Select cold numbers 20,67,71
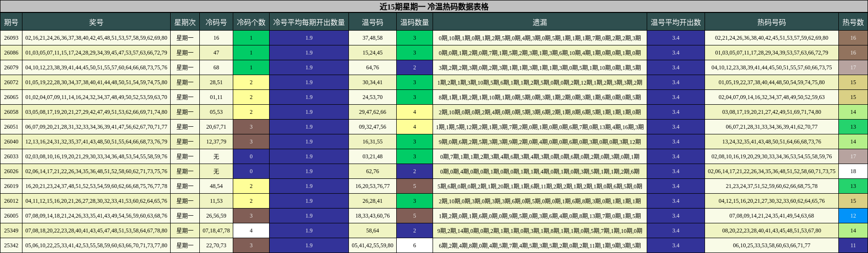The width and height of the screenshot is (868, 253). coord(216,127)
